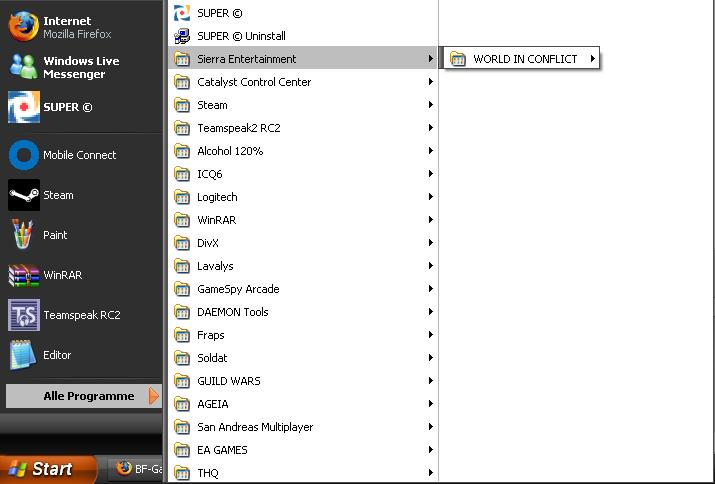Click the Teamspeak2 RC2 folder icon

click(182, 128)
